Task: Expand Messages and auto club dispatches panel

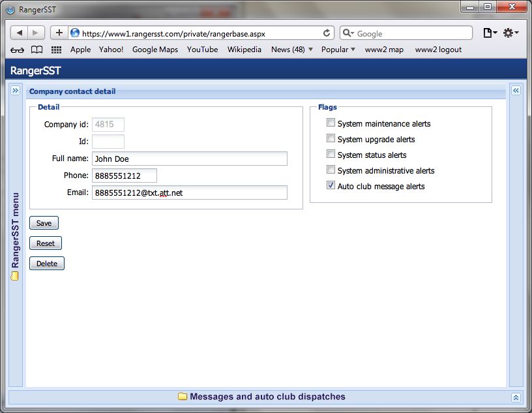Action: point(516,397)
